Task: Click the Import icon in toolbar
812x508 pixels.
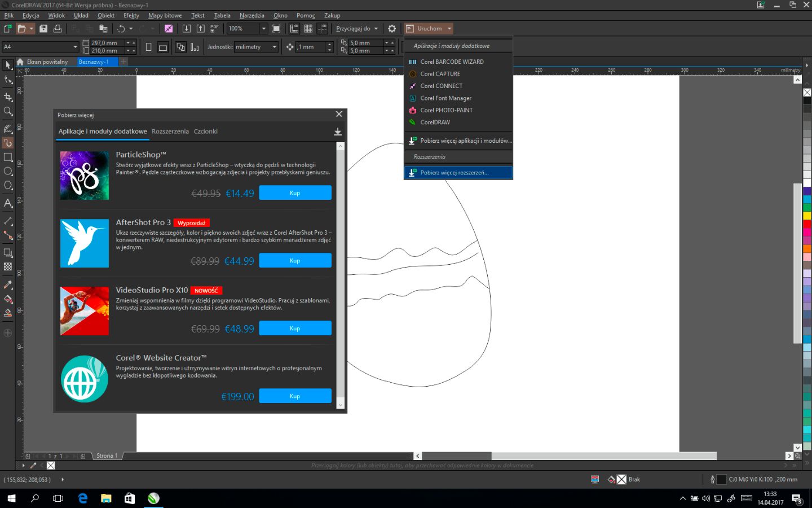Action: pyautogui.click(x=187, y=28)
